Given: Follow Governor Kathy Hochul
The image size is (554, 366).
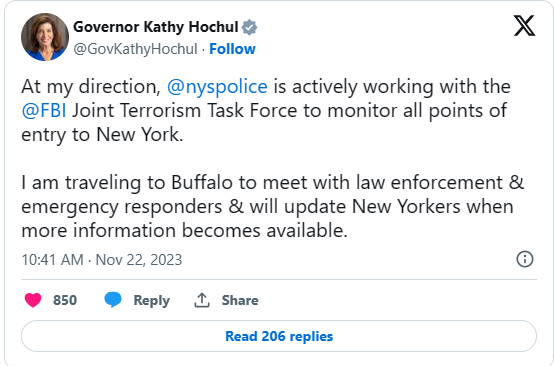Looking at the screenshot, I should 232,49.
